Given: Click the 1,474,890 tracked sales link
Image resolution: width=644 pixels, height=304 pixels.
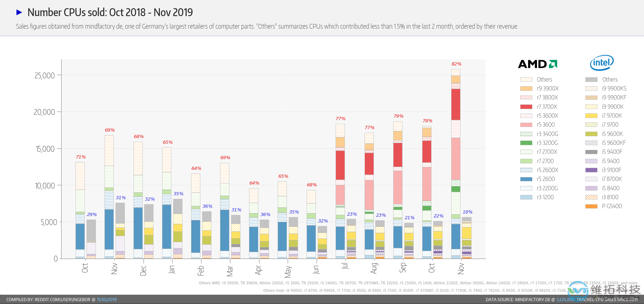Looking at the screenshot, I should click(566, 300).
